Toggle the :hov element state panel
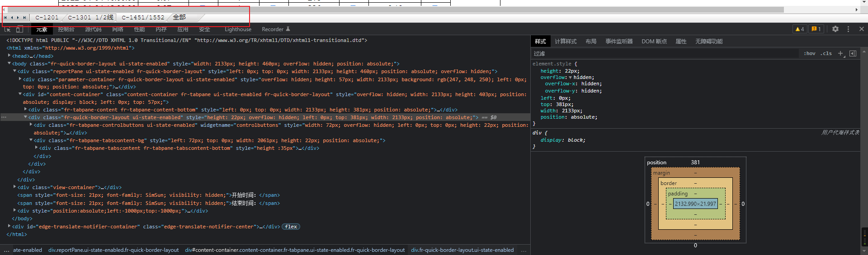The image size is (868, 255). tap(809, 53)
